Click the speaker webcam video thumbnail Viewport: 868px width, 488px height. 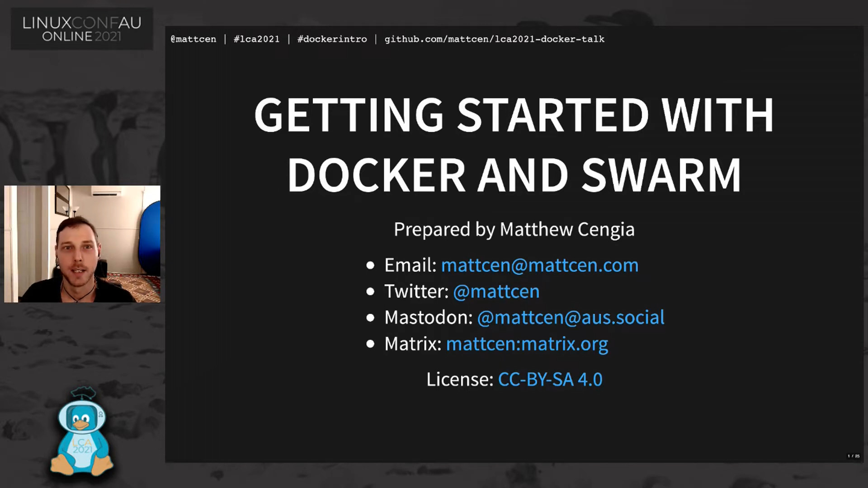(x=82, y=244)
